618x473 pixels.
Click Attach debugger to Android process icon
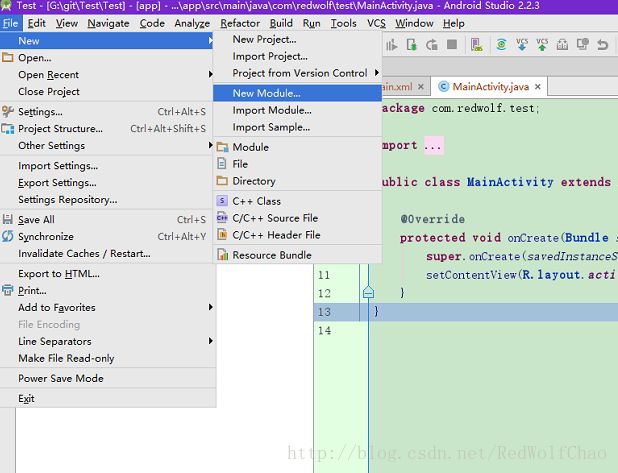coord(411,45)
